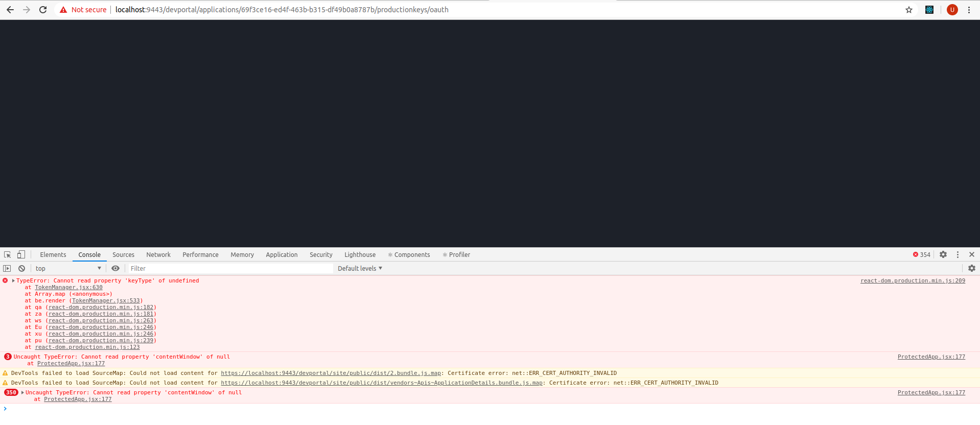The width and height of the screenshot is (980, 425).
Task: Focus the console Filter field
Action: pyautogui.click(x=230, y=268)
